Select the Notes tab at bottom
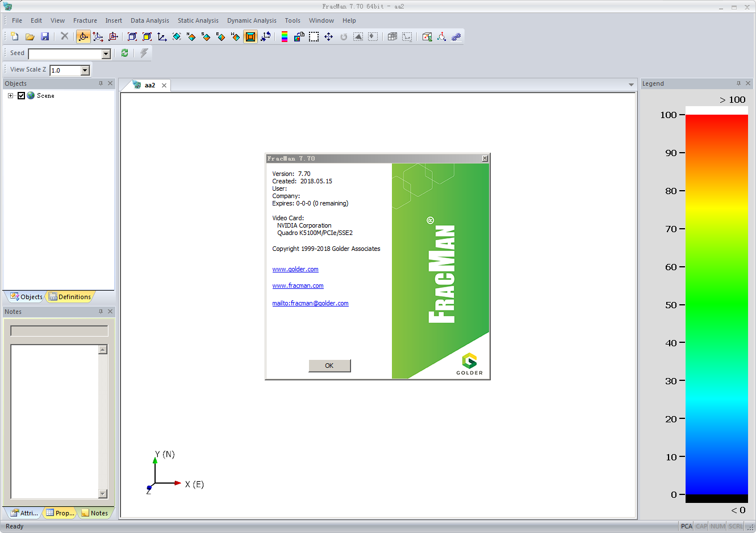756x533 pixels. [95, 513]
